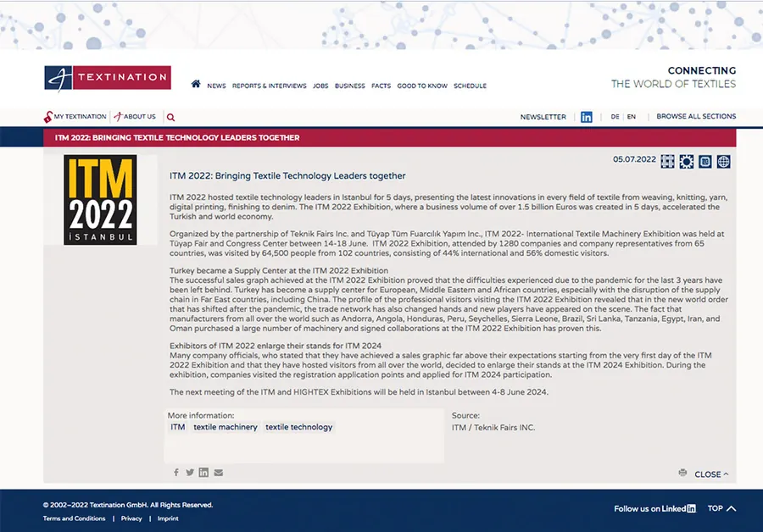Expand BROWSE ALL SECTIONS
The height and width of the screenshot is (532, 763).
(696, 116)
